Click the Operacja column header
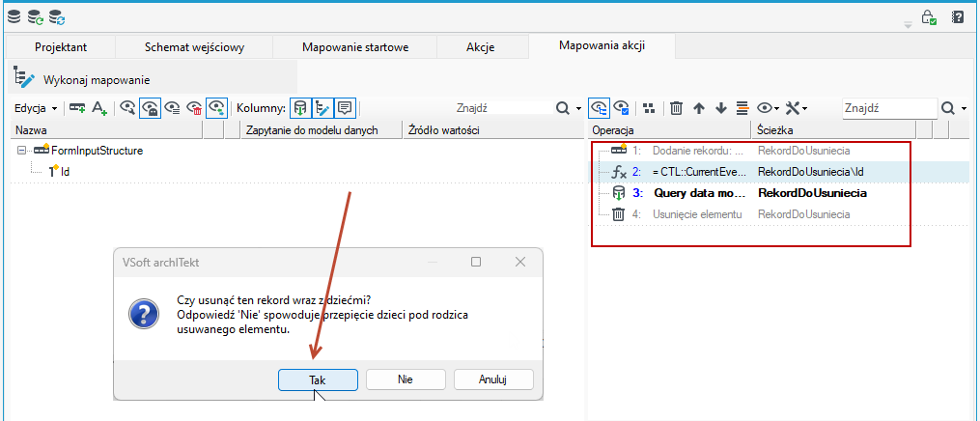The height and width of the screenshot is (421, 980). (669, 130)
